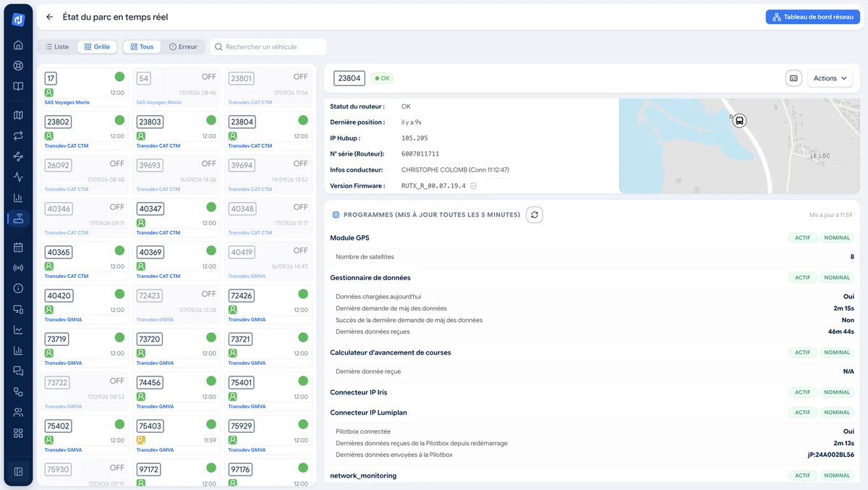Collapse the sidebar with the bottom panel icon
This screenshot has width=868, height=490.
pyautogui.click(x=18, y=472)
